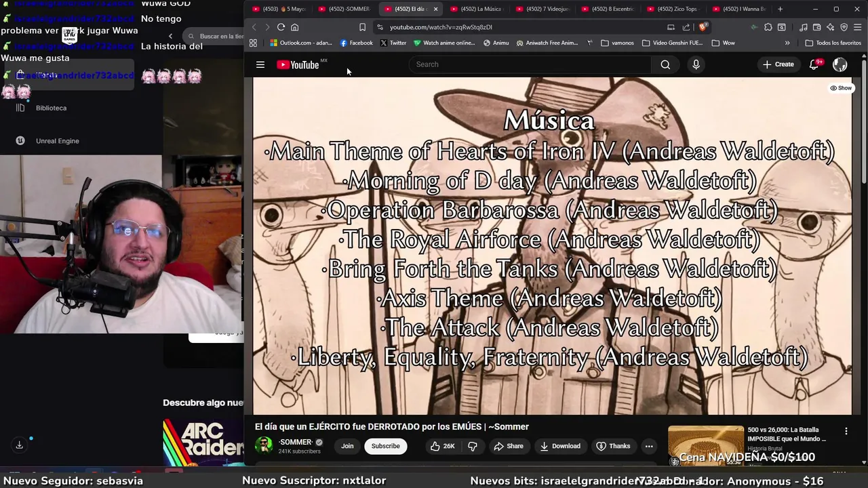868x488 pixels.
Task: Click the Join channel button
Action: [x=347, y=446]
